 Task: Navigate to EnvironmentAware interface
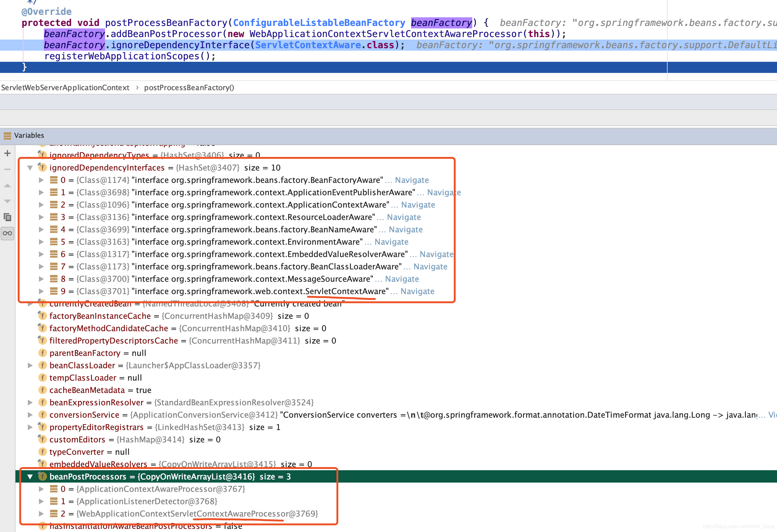(392, 242)
